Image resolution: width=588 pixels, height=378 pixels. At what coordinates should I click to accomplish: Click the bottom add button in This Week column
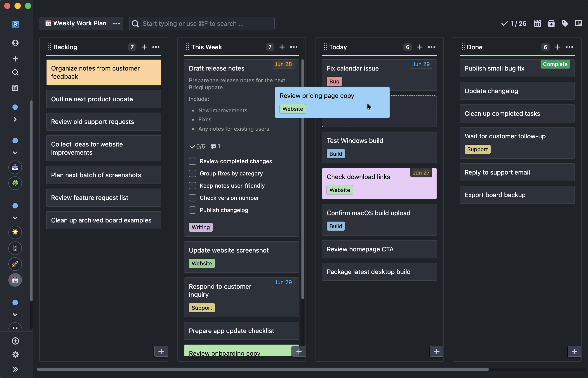[299, 351]
